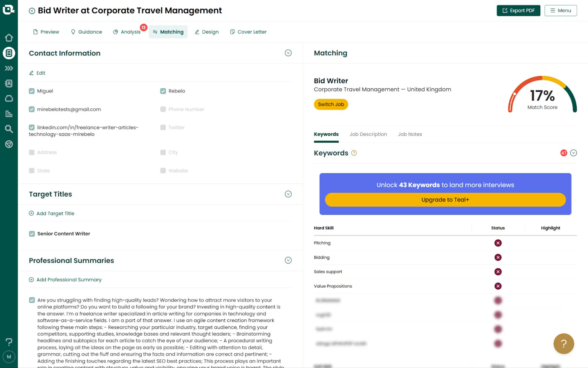Click Add Professional Summary link

tap(69, 280)
